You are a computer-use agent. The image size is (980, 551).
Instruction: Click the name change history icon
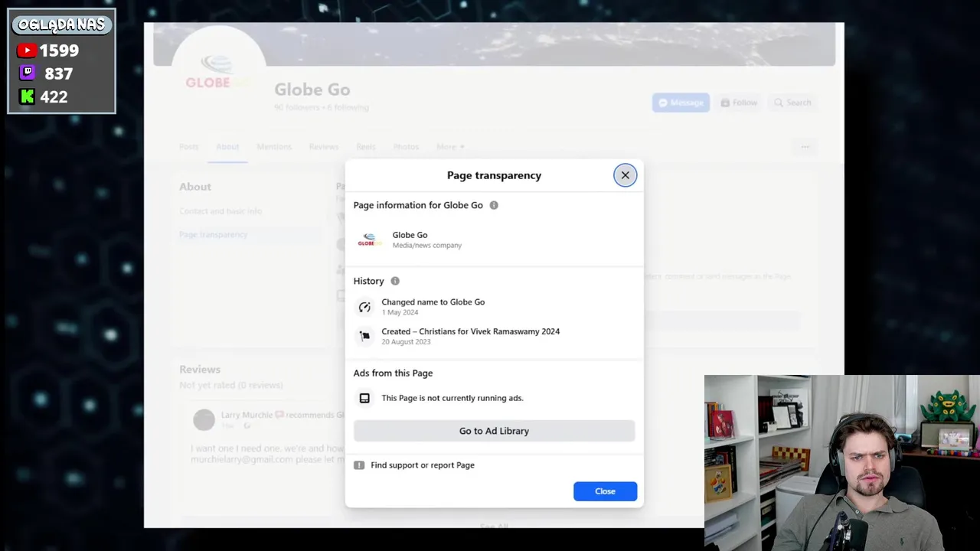point(364,307)
